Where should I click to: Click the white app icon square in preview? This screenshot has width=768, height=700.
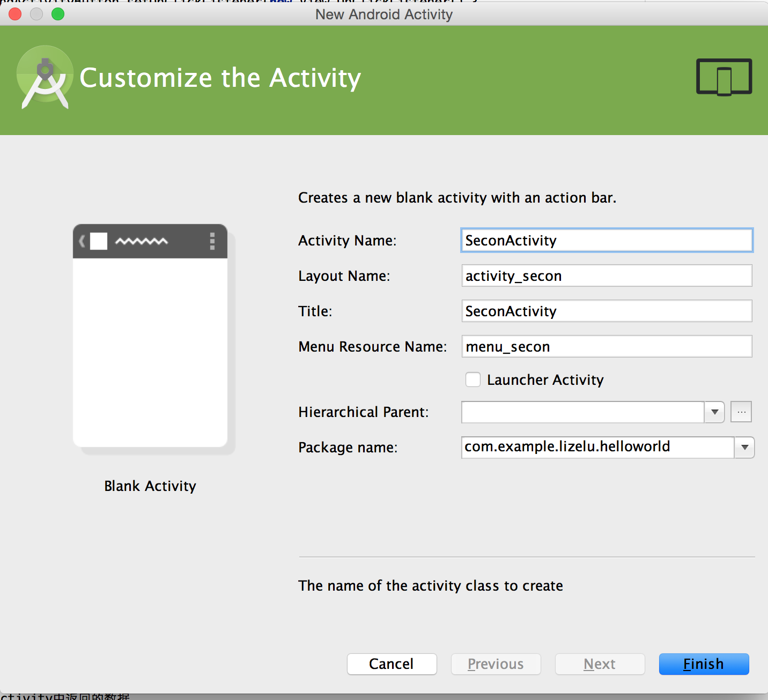99,241
